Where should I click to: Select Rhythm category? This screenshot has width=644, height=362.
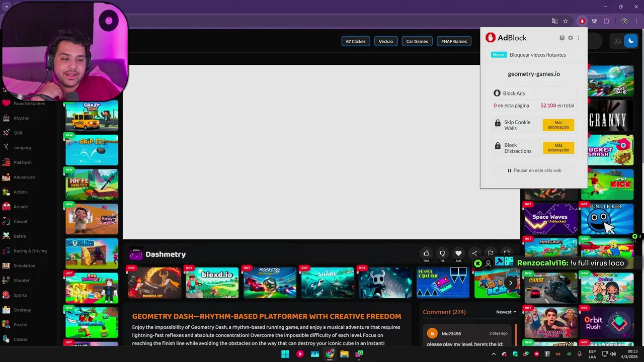(21, 118)
